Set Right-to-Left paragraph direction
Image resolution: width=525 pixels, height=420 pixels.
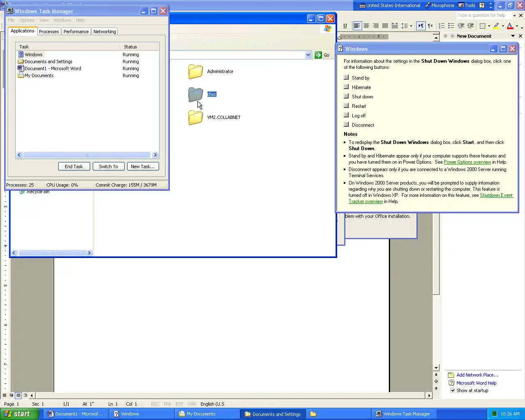tap(430, 26)
